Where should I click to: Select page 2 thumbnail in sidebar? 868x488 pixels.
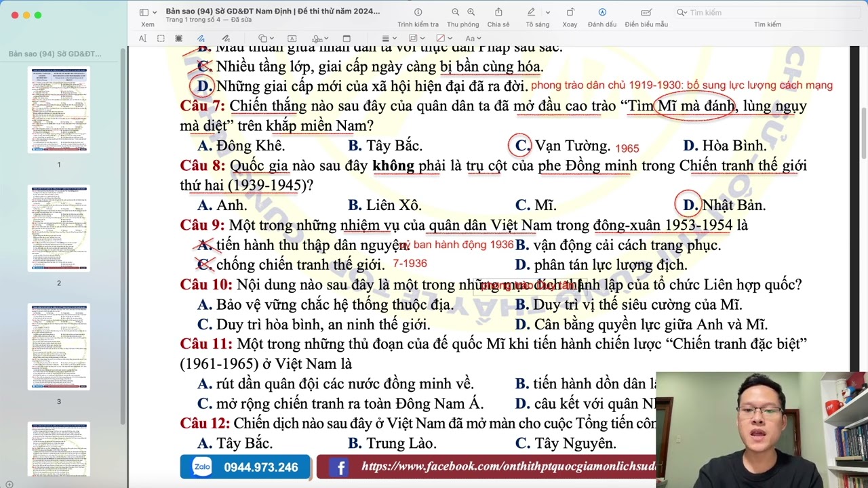coord(58,228)
